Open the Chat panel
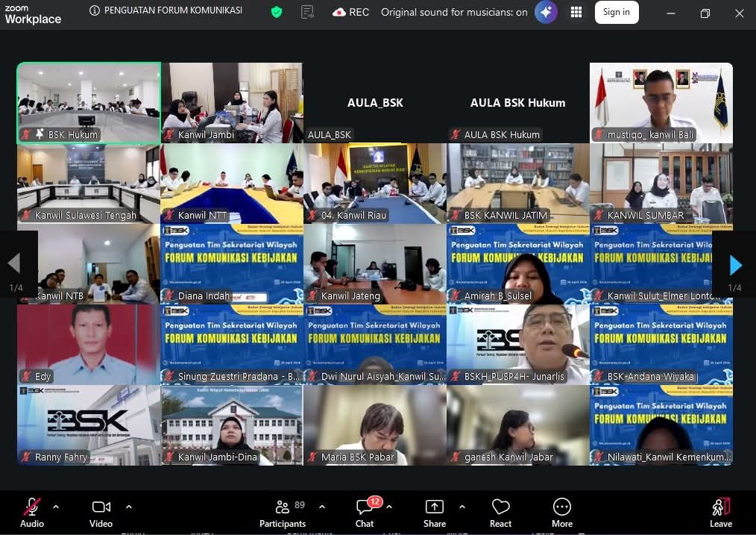756x535 pixels. pyautogui.click(x=365, y=513)
